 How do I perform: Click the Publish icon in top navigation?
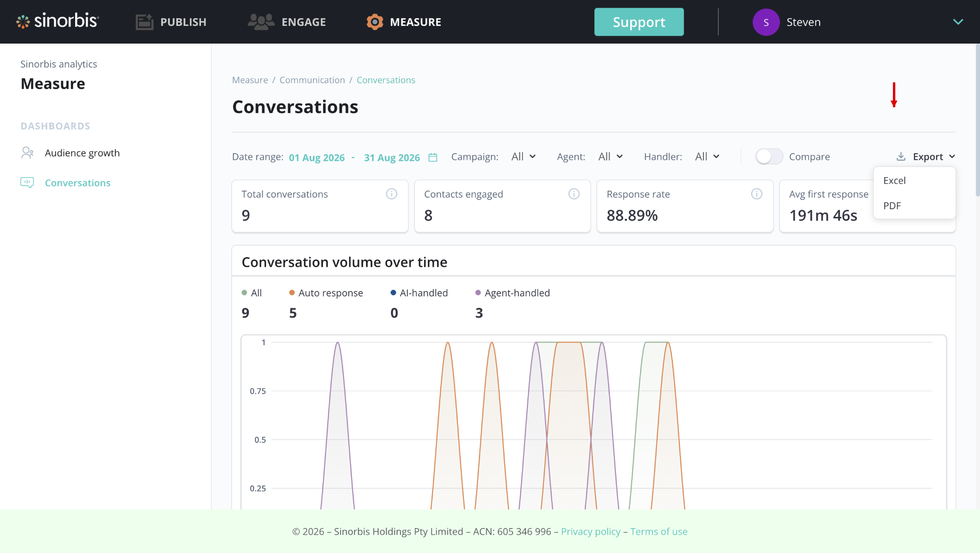point(145,22)
